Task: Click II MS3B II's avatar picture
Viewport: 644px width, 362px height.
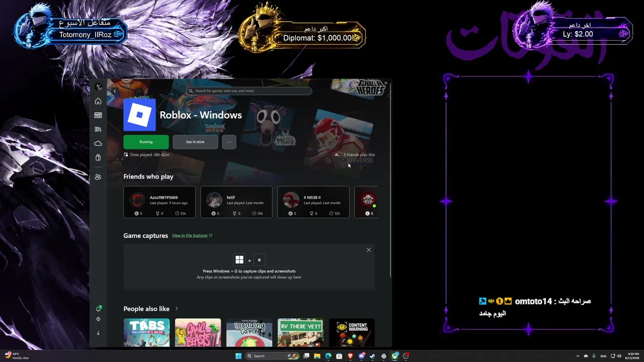Action: pos(291,200)
